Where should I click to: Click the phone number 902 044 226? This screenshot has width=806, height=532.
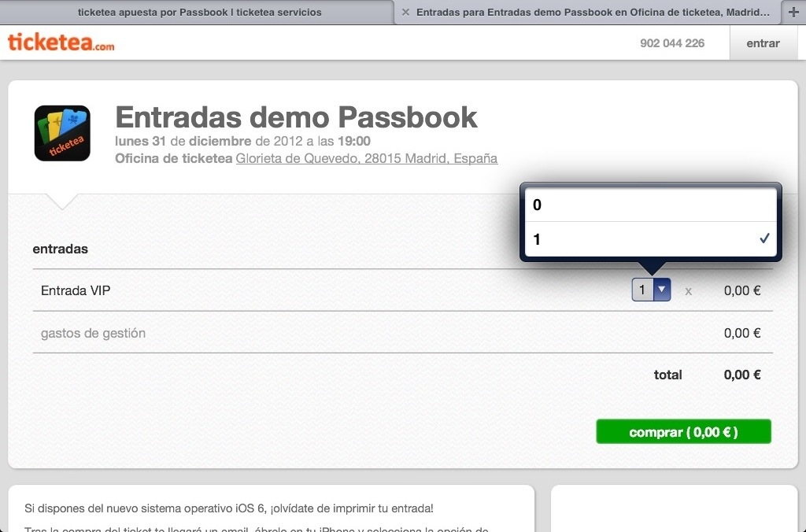(672, 43)
